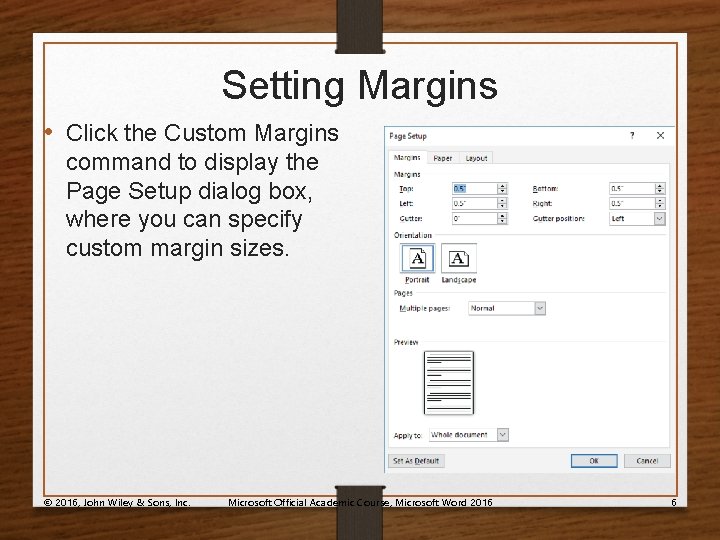This screenshot has width=720, height=540.
Task: Click the Gutter input field
Action: coord(475,219)
